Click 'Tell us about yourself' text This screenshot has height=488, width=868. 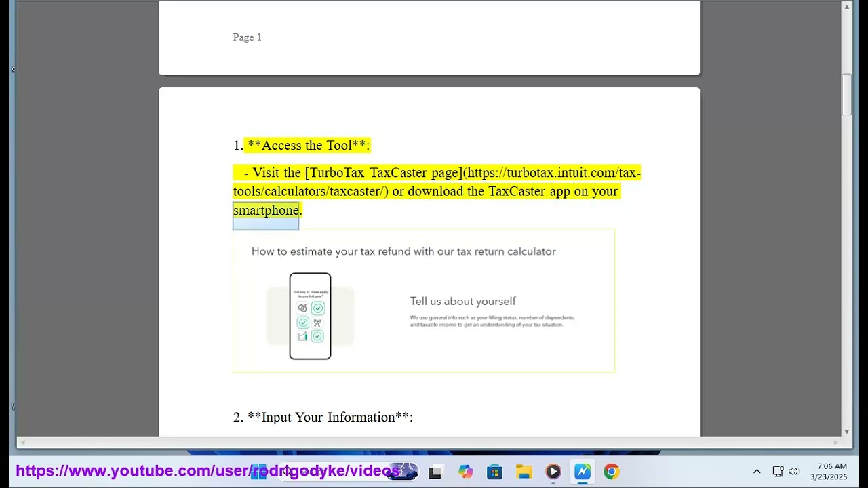[462, 301]
